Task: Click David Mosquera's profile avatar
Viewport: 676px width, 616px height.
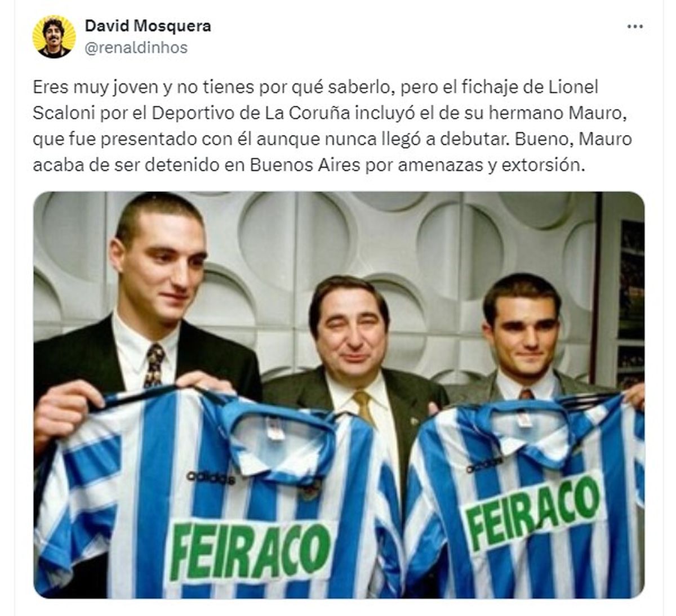Action: click(54, 37)
